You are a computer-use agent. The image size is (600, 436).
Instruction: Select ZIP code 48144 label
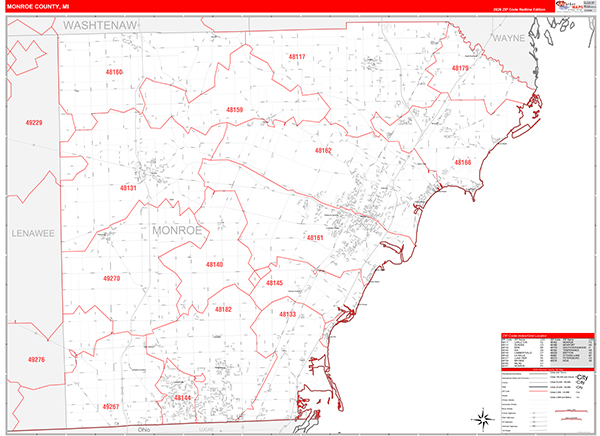183,398
